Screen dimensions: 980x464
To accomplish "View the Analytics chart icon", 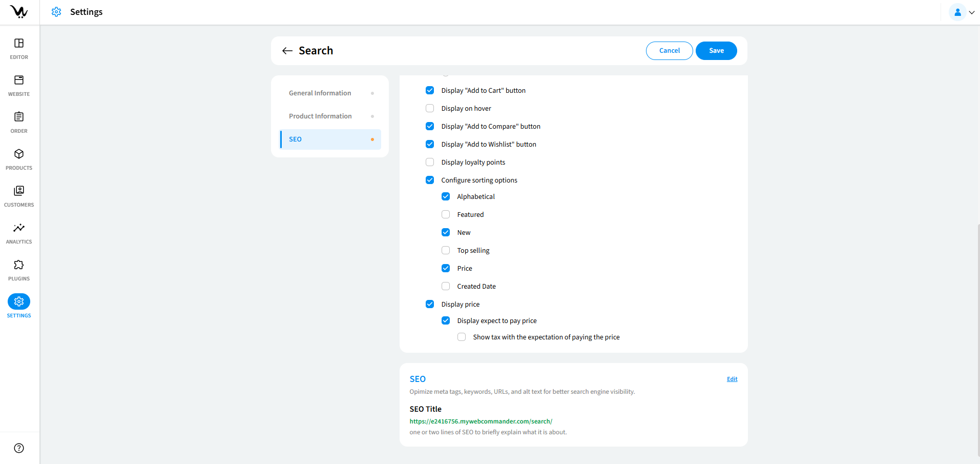I will click(19, 228).
